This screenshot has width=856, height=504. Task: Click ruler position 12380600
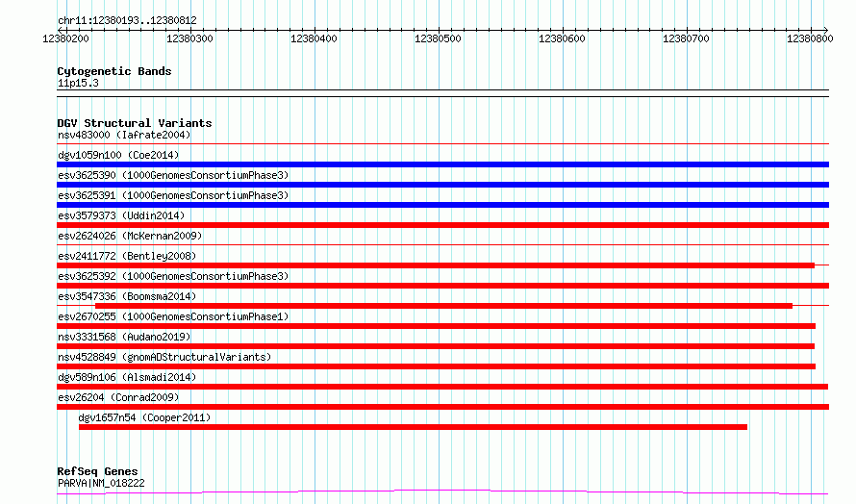[x=562, y=38]
